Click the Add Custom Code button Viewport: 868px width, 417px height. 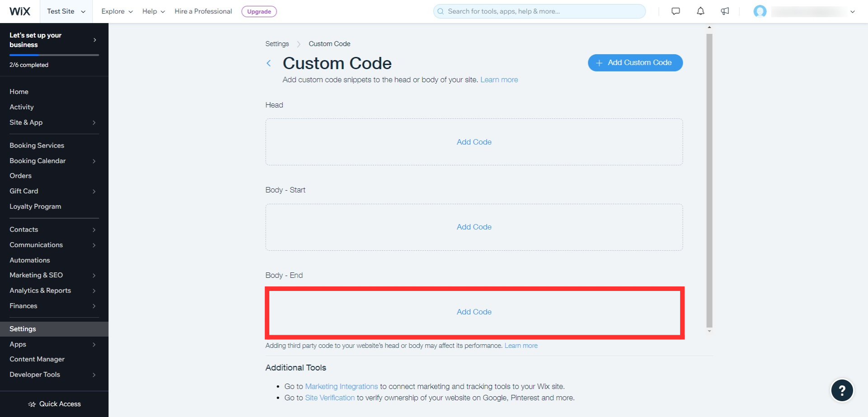635,63
